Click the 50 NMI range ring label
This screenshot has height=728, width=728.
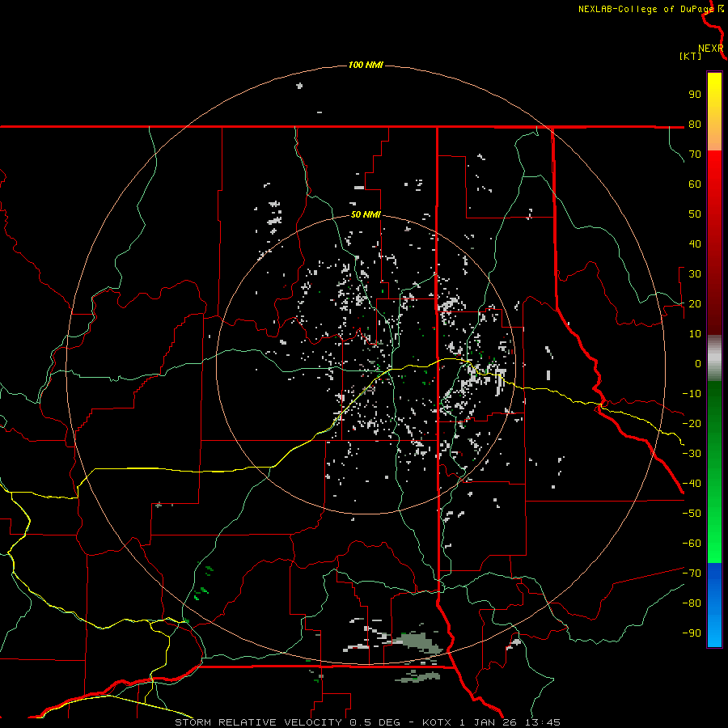(x=366, y=214)
